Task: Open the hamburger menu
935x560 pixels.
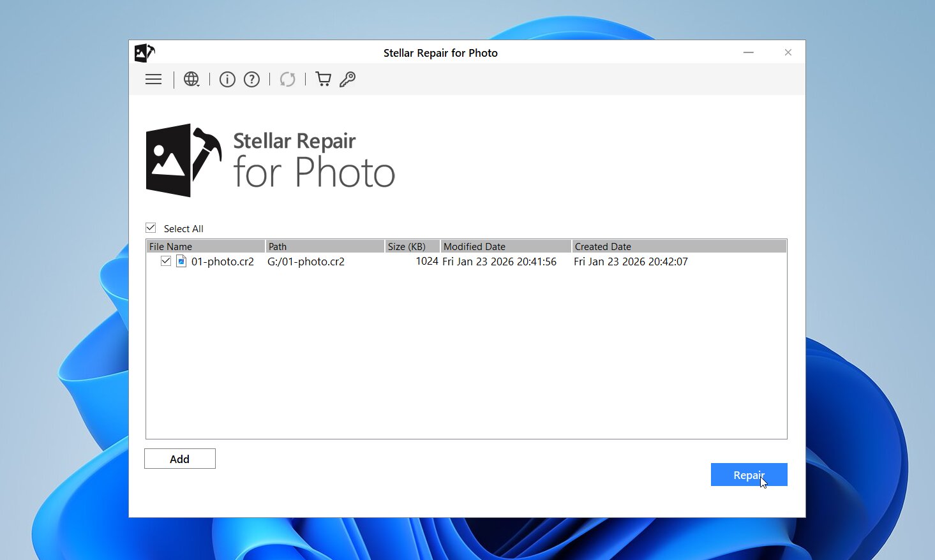Action: pyautogui.click(x=153, y=79)
